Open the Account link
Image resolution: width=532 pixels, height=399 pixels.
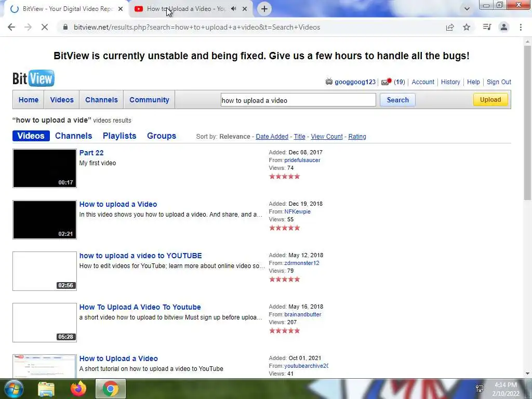[x=423, y=82]
